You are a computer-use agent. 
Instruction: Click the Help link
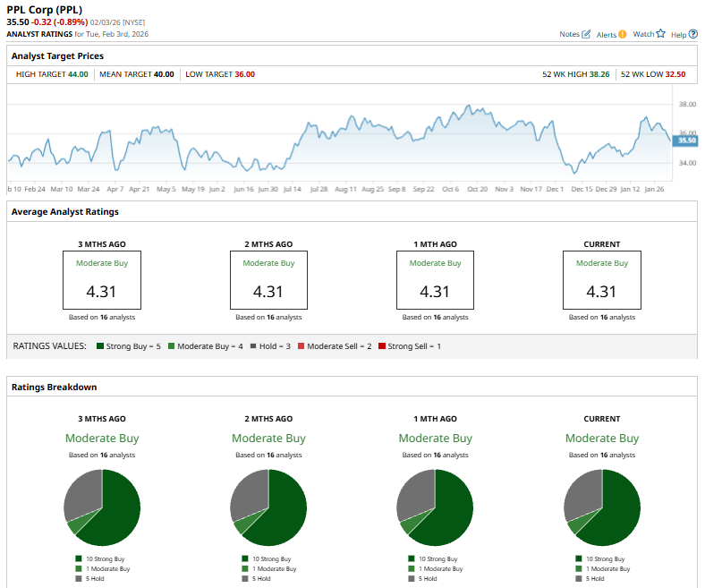(x=678, y=35)
